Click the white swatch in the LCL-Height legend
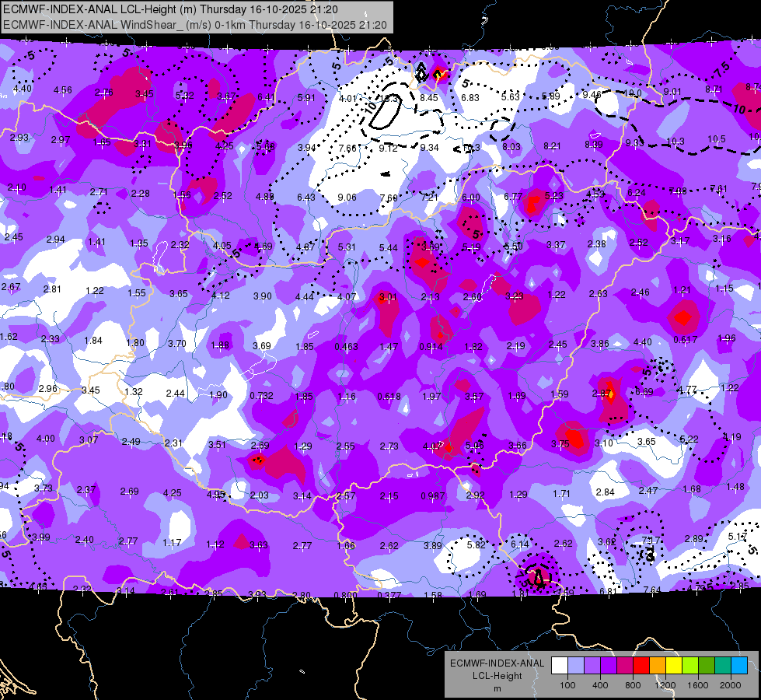The height and width of the screenshot is (700, 761). (560, 665)
